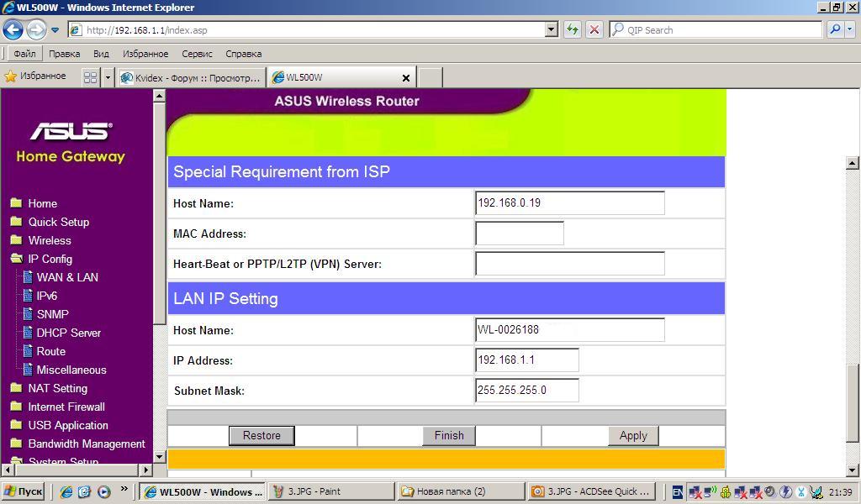The image size is (861, 504).
Task: Click main page scrollbar up arrow
Action: pyautogui.click(x=853, y=163)
